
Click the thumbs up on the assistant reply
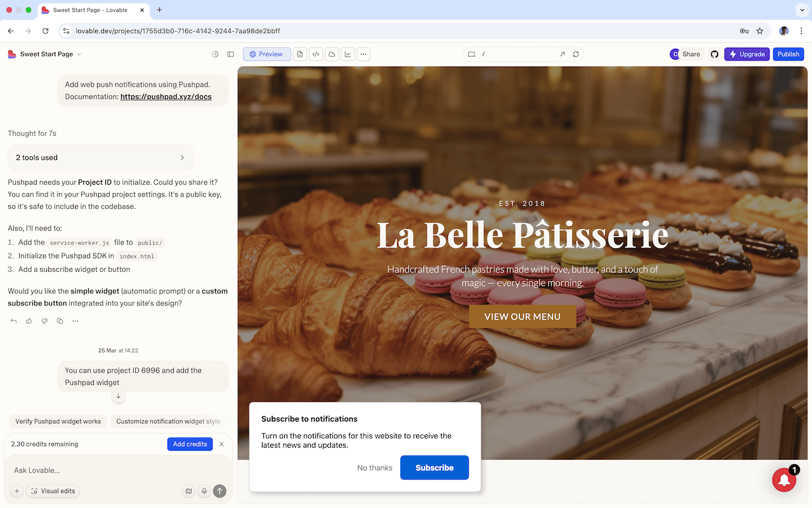(29, 321)
